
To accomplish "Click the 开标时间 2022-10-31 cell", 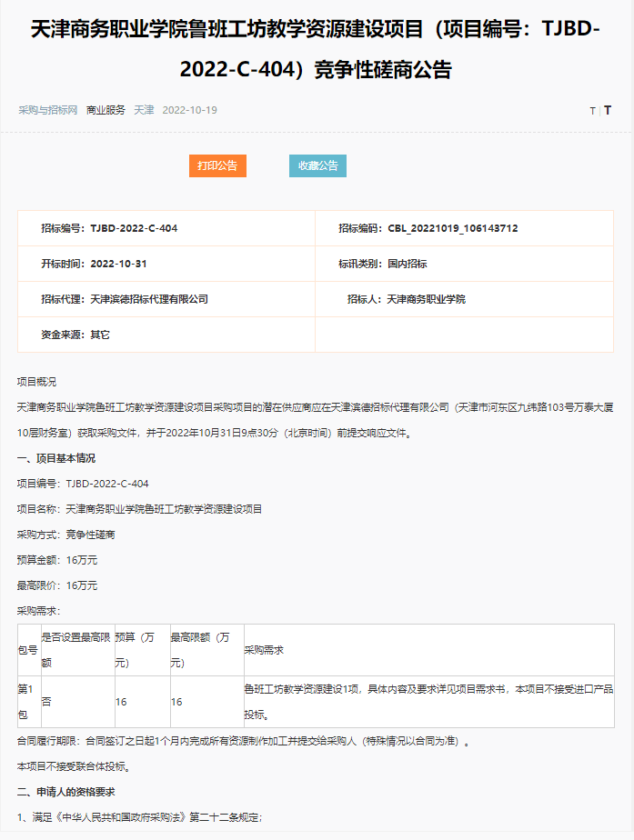I will 166,264.
